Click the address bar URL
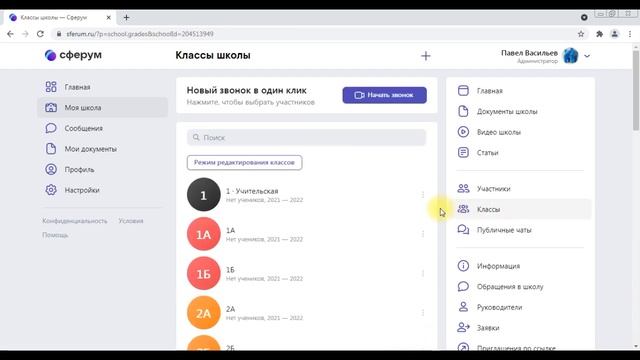Image resolution: width=640 pixels, height=360 pixels. click(140, 34)
